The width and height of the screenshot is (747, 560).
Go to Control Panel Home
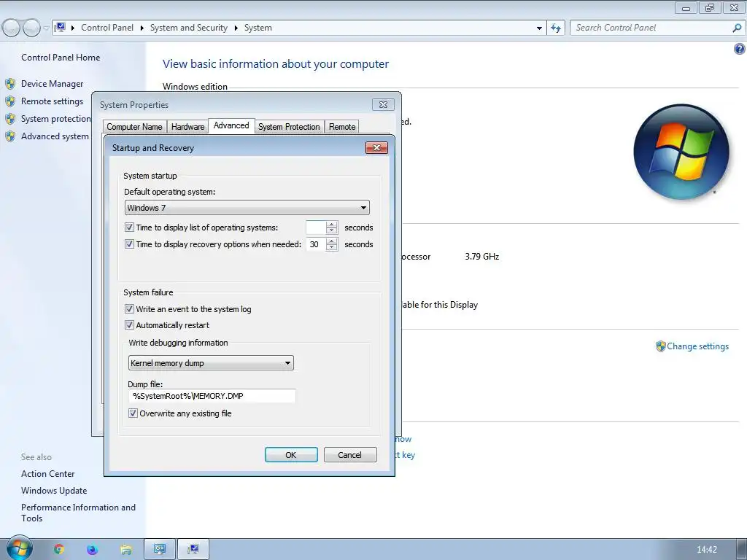[61, 57]
